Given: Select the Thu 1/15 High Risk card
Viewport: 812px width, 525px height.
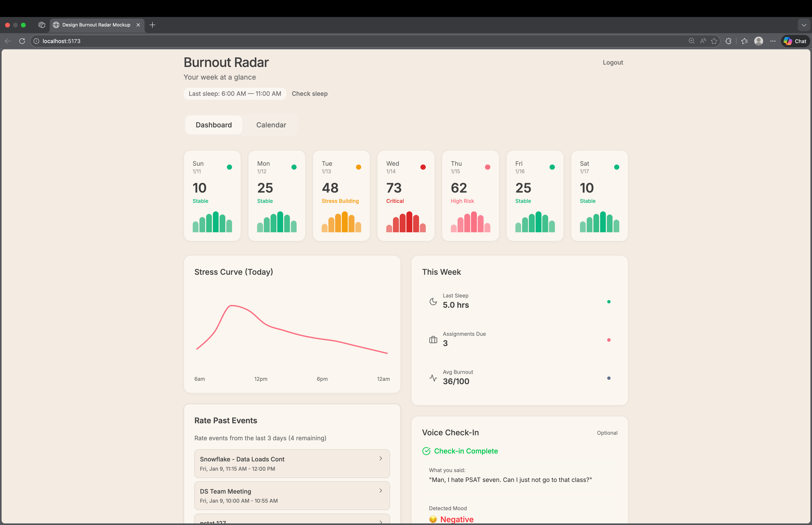Looking at the screenshot, I should point(470,196).
